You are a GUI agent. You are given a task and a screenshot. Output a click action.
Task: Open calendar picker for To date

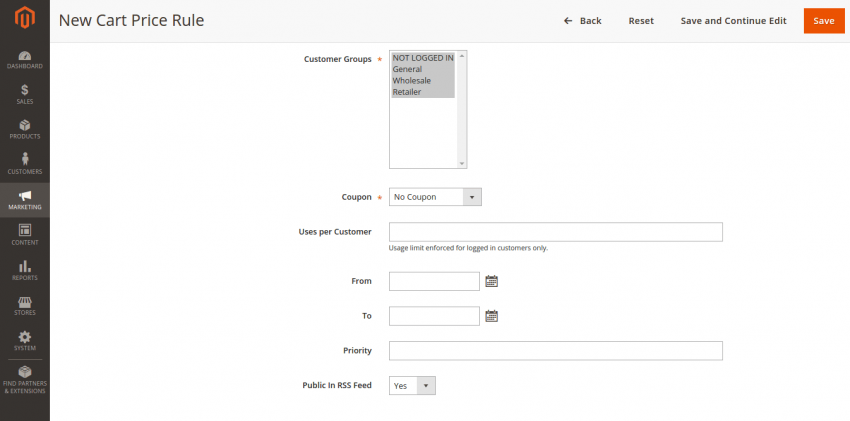[491, 316]
